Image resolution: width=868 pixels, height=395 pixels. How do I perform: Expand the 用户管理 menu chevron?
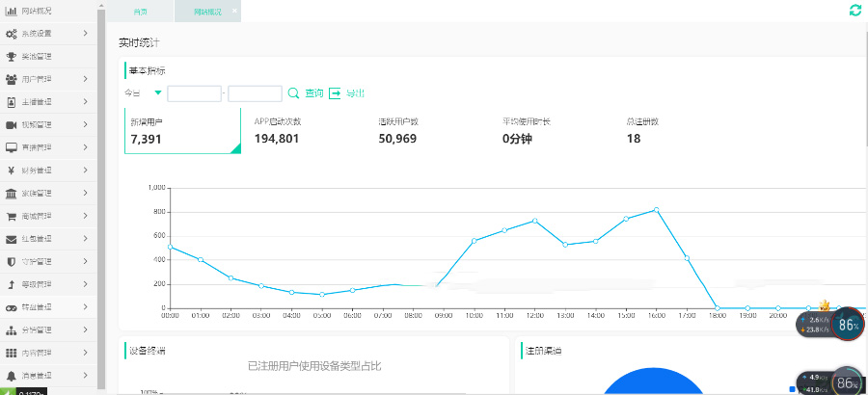tap(86, 79)
